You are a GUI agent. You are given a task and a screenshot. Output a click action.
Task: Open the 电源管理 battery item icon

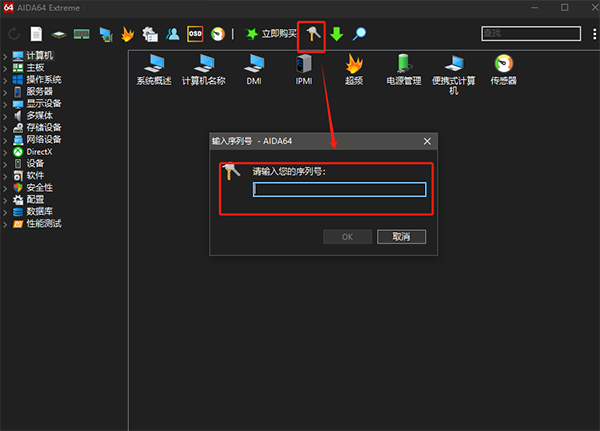(x=404, y=63)
